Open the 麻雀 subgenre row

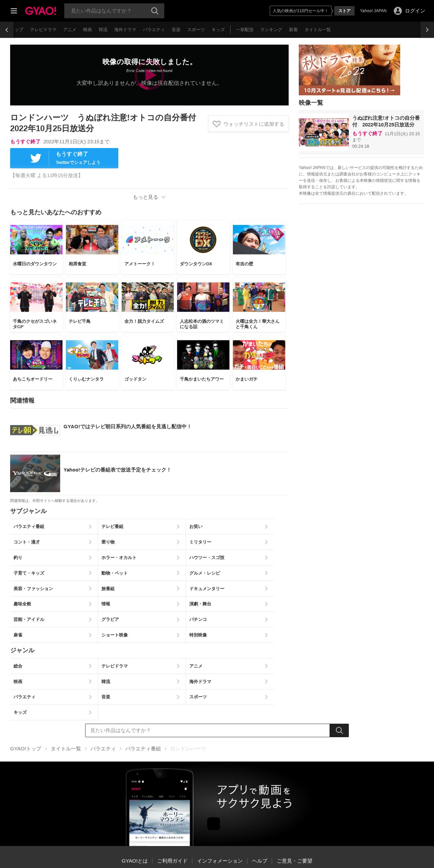pyautogui.click(x=54, y=635)
